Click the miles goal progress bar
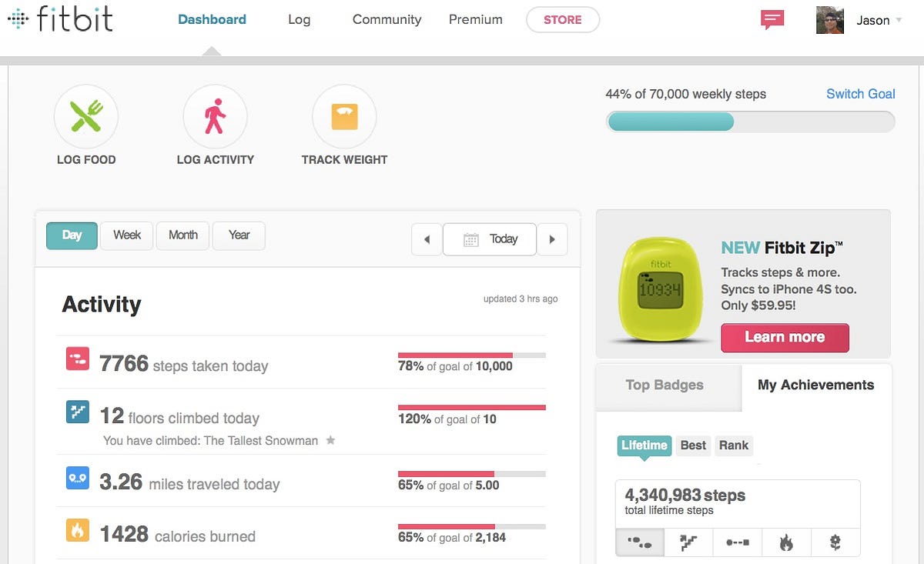 point(472,474)
